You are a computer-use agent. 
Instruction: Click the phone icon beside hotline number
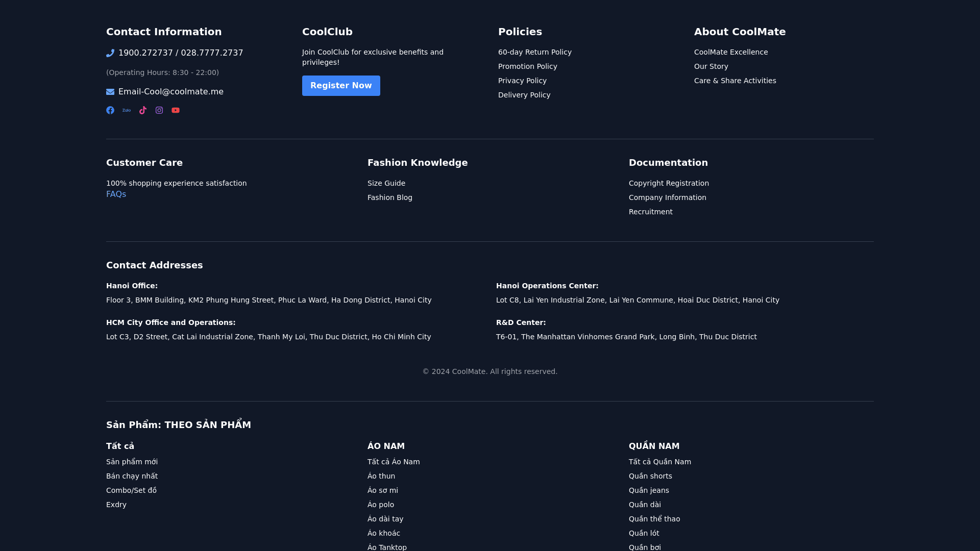110,53
